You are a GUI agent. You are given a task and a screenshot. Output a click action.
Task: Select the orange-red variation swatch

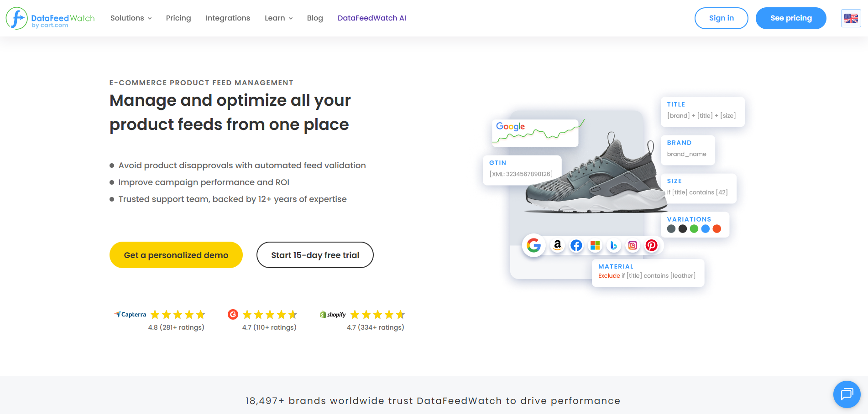coord(717,229)
